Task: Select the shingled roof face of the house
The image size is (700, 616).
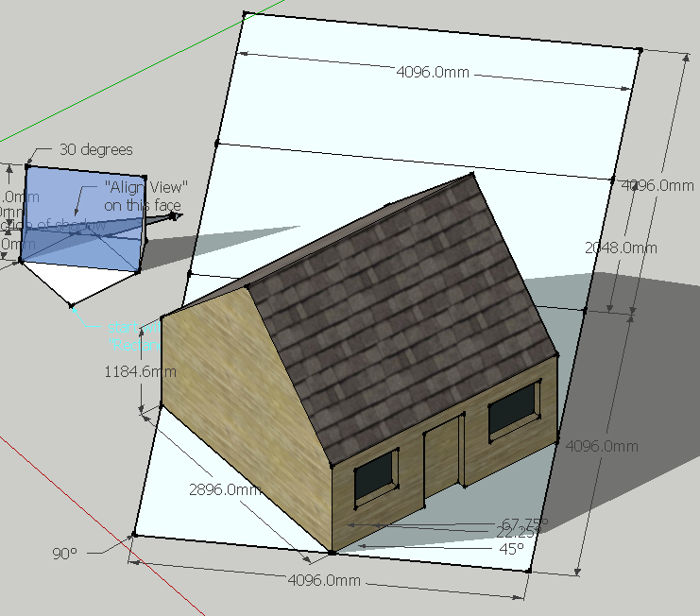Action: pos(406,312)
